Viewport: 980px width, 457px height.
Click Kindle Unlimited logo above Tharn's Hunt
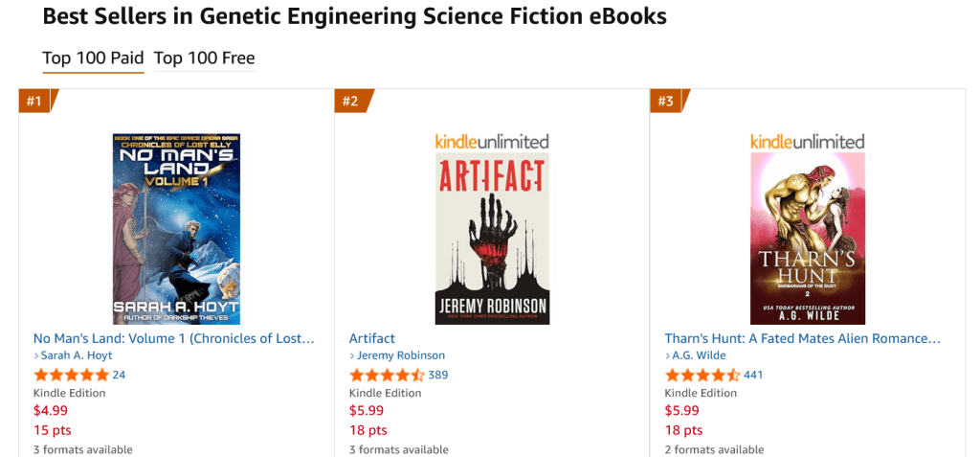coord(807,142)
